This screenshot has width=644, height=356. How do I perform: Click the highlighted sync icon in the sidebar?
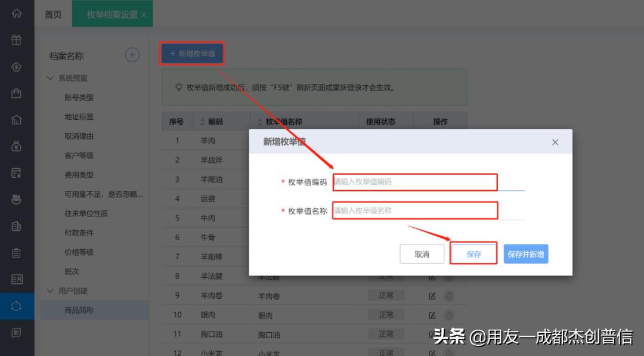[x=17, y=305]
